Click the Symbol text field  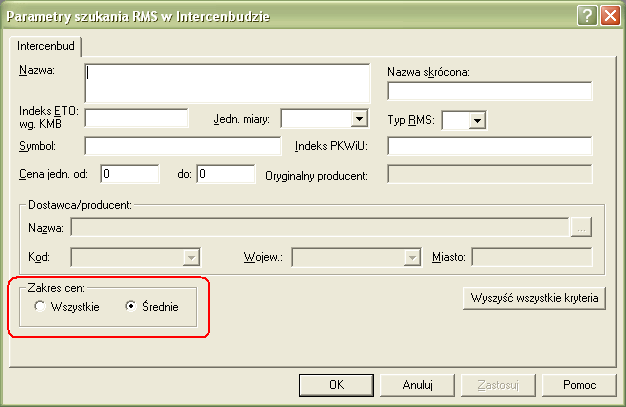[x=183, y=146]
